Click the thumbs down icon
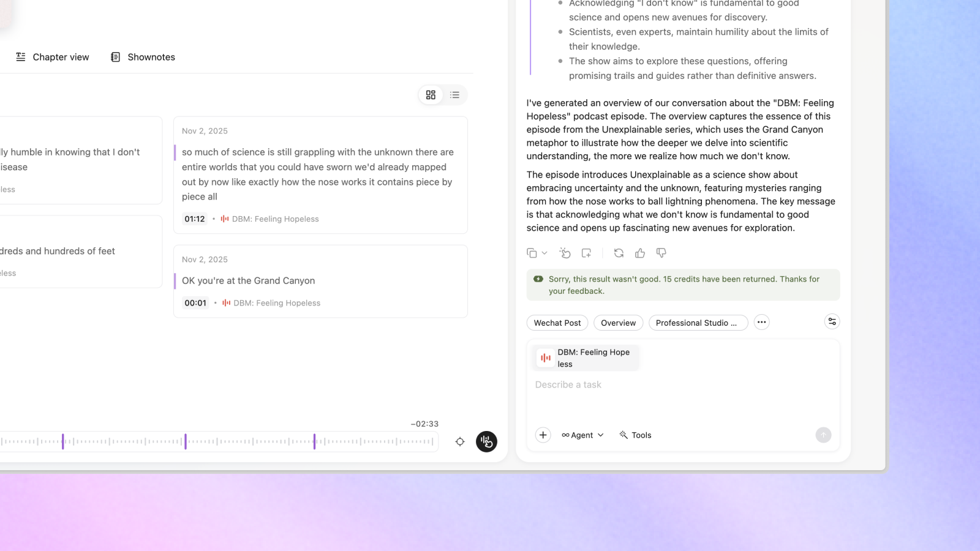Screen dimensions: 980x551 661,253
